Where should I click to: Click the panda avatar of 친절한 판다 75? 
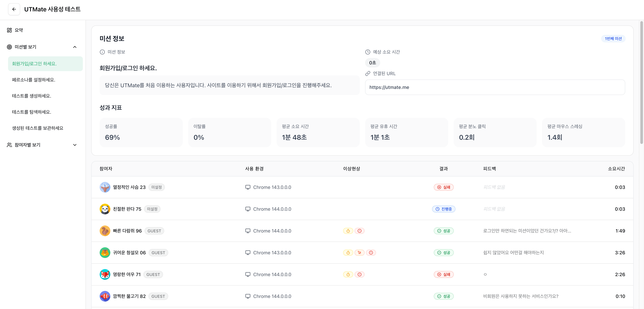(105, 209)
